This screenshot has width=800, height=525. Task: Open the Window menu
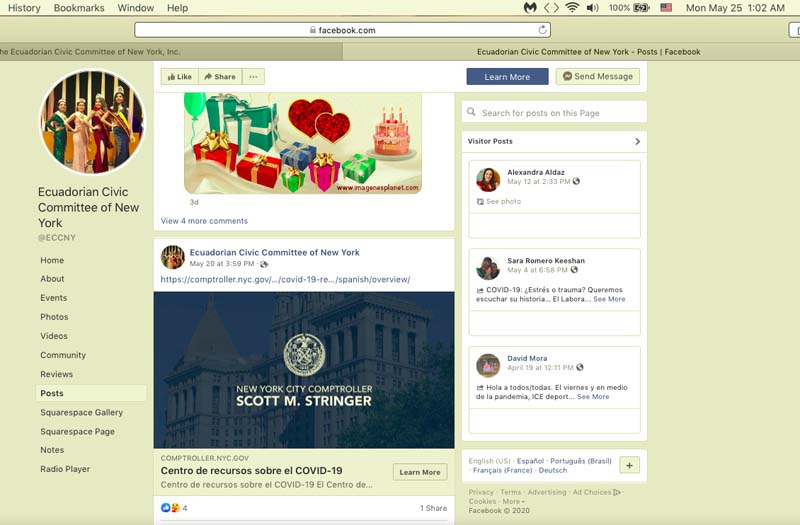tap(135, 8)
